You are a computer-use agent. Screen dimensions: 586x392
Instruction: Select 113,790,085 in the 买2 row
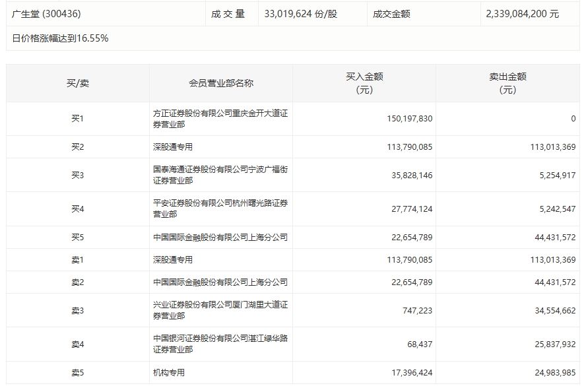click(410, 147)
